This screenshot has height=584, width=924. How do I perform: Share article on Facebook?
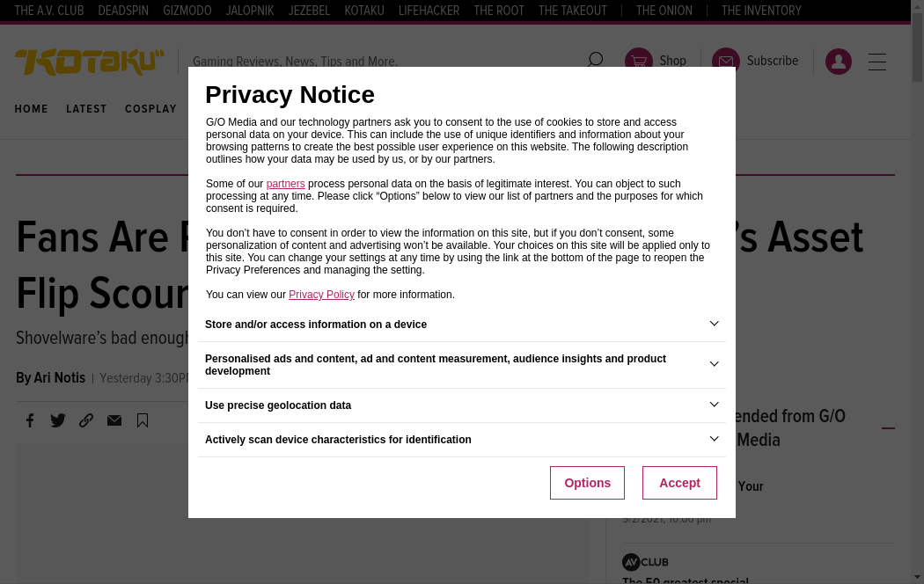(30, 420)
